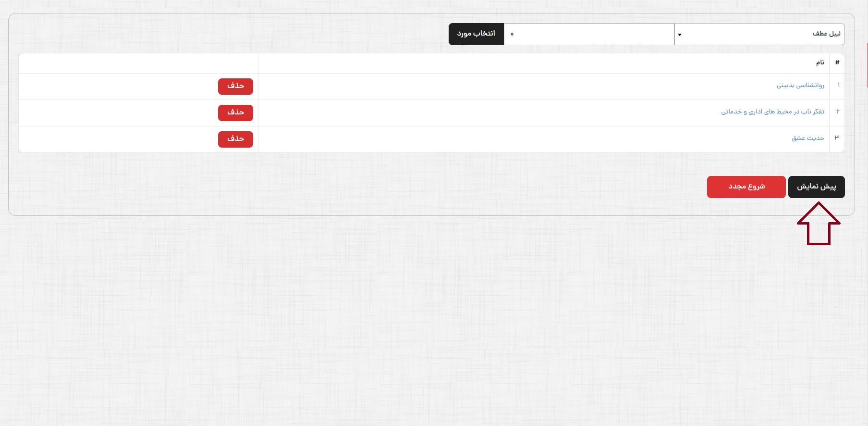Image resolution: width=868 pixels, height=426 pixels.
Task: Open the 'روانشناسی بدبینی' link
Action: click(800, 86)
